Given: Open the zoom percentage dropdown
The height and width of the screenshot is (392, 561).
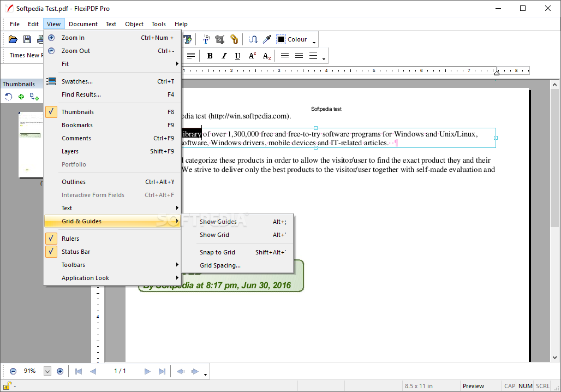Looking at the screenshot, I should (47, 371).
